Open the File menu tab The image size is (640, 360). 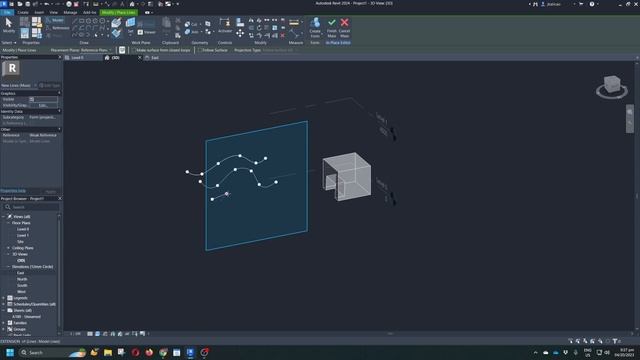coord(7,13)
